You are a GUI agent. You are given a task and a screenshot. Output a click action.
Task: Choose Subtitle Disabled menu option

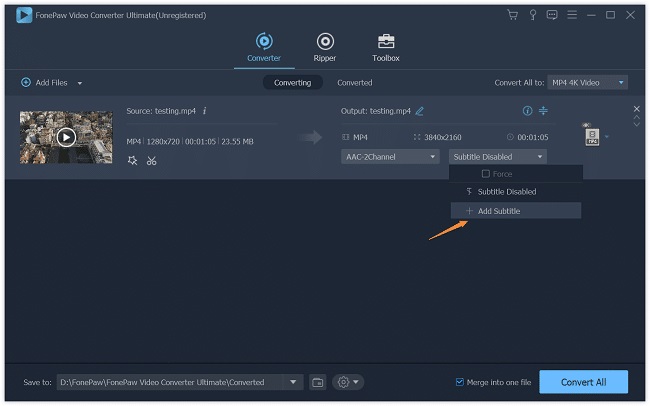tap(516, 192)
